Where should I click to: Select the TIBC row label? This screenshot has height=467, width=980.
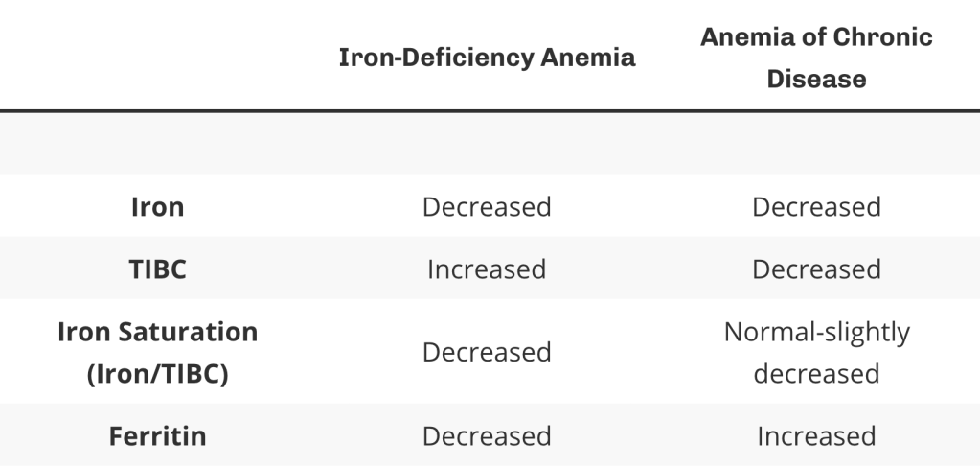pyautogui.click(x=157, y=269)
